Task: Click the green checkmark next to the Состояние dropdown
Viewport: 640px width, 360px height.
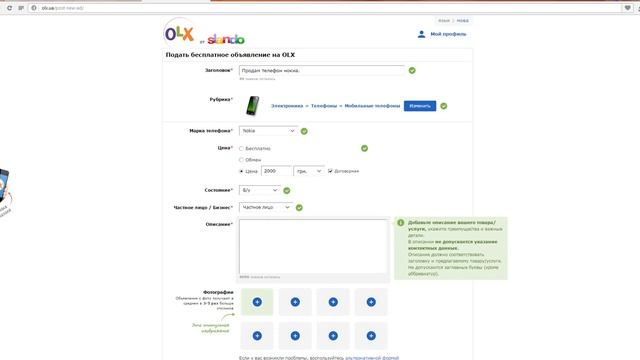Action: [x=287, y=191]
